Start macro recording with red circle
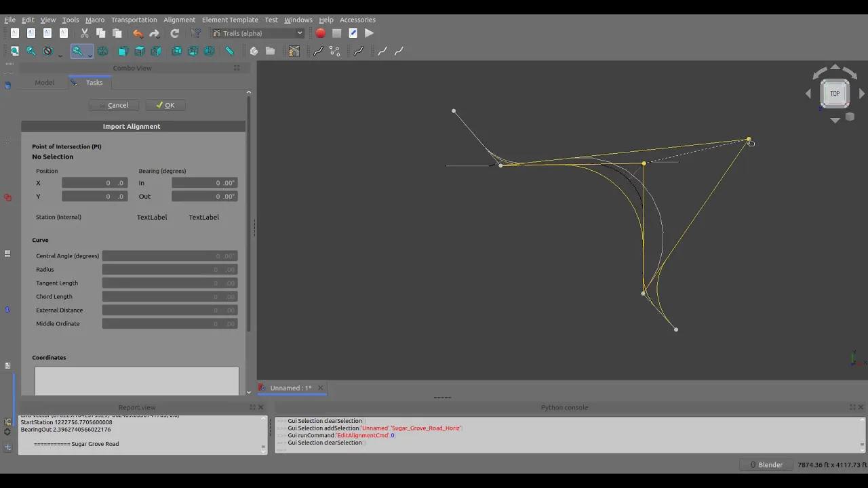This screenshot has width=868, height=488. coord(320,33)
